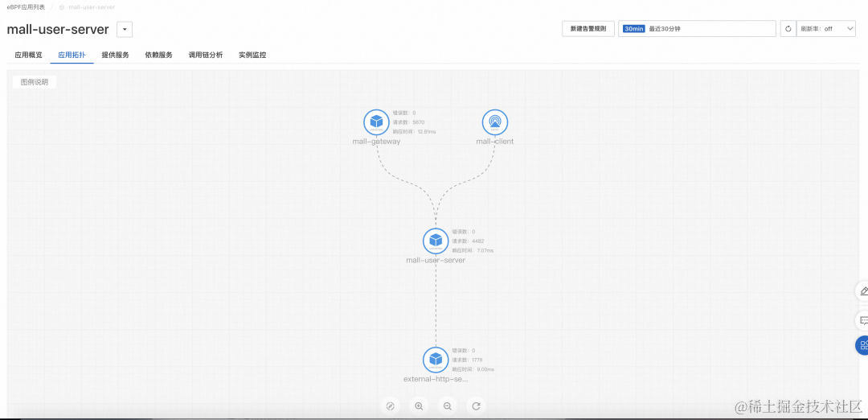Viewport: 868px width, 420px height.
Task: Click request count 5870 on mall-gateway
Action: (x=408, y=122)
